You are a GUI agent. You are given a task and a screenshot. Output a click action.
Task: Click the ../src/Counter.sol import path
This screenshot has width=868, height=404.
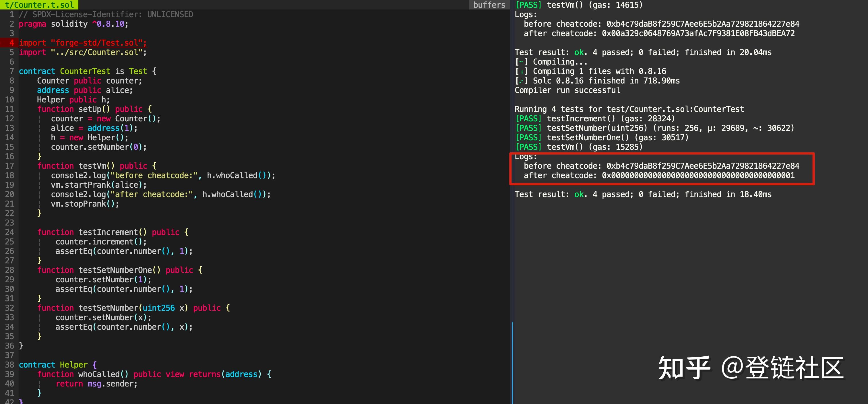pos(96,52)
